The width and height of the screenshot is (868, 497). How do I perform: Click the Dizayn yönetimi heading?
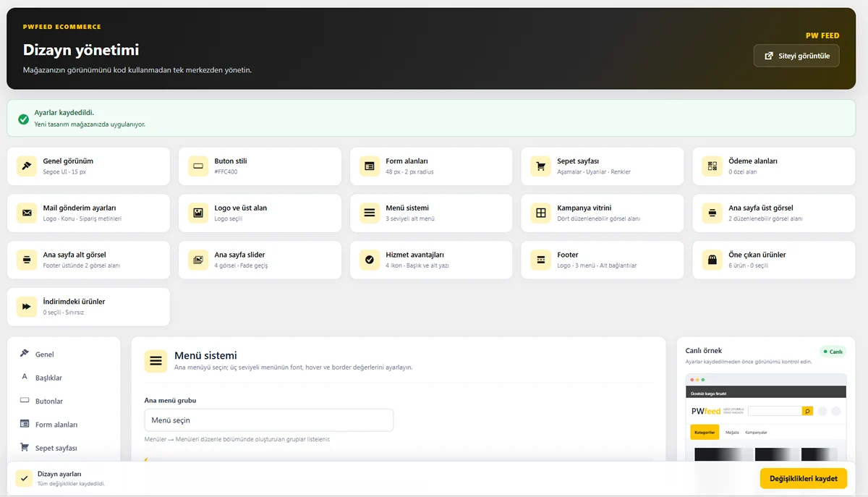tap(81, 50)
